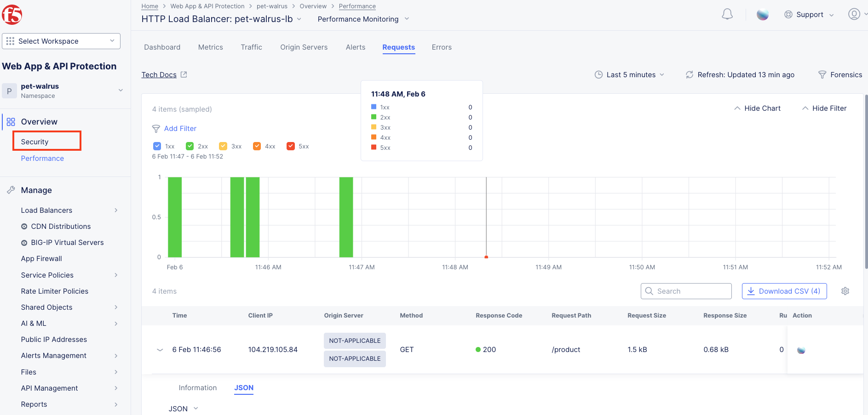Screen dimensions: 868x415
Task: Click the table settings gear icon
Action: point(845,291)
